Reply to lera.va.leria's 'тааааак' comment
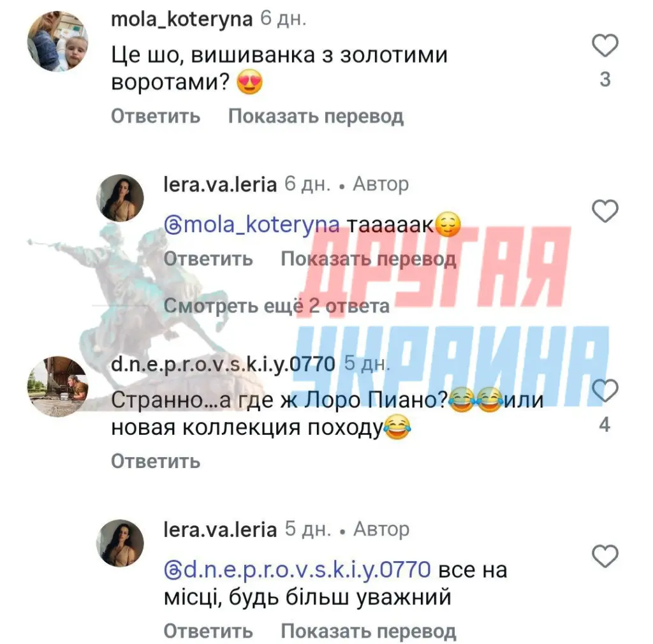 click(208, 259)
